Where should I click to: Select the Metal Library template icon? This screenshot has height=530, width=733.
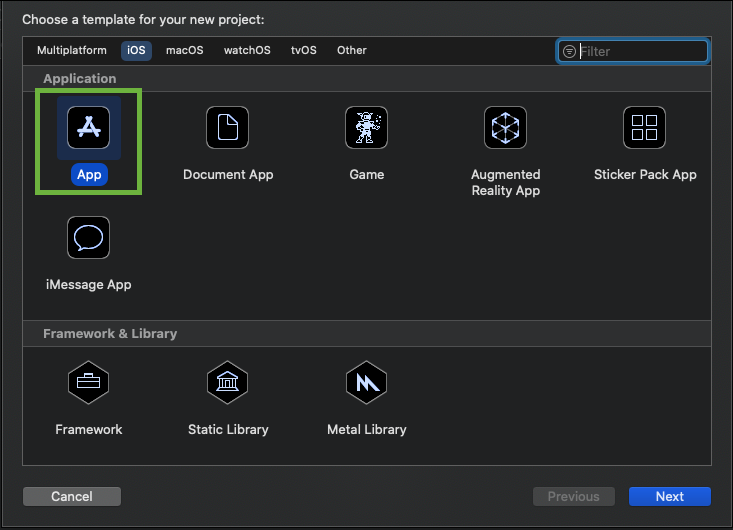[366, 382]
